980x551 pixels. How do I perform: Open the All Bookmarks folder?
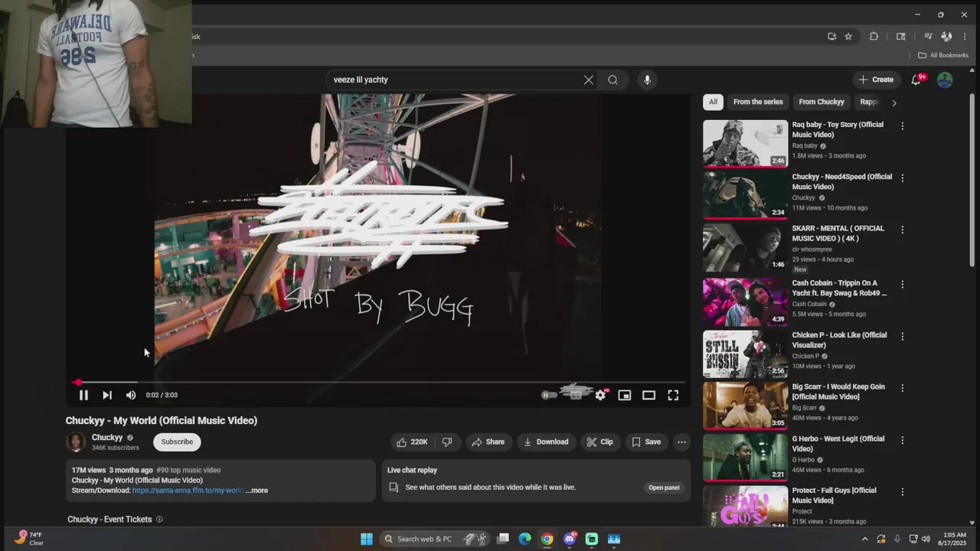click(943, 55)
